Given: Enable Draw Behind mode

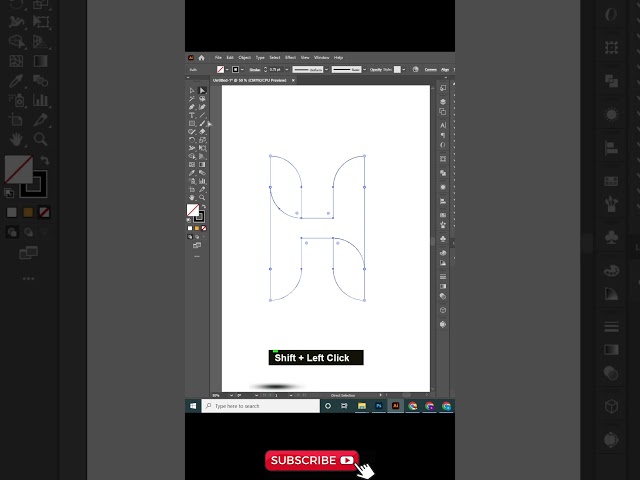Looking at the screenshot, I should click(197, 237).
